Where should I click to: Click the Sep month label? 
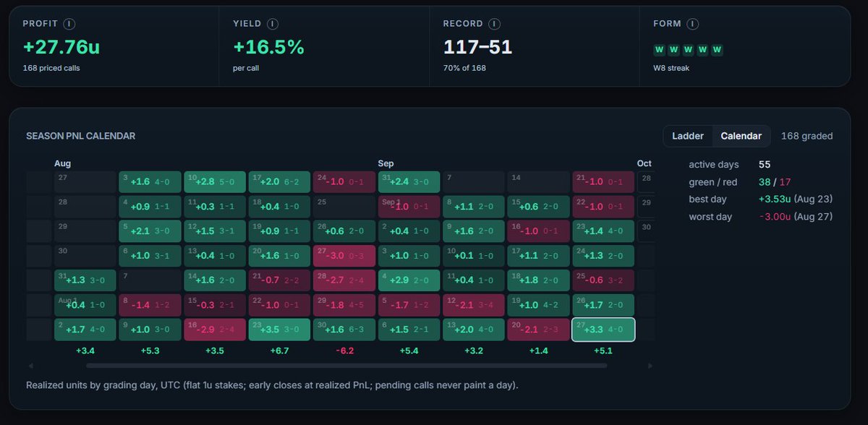point(386,164)
